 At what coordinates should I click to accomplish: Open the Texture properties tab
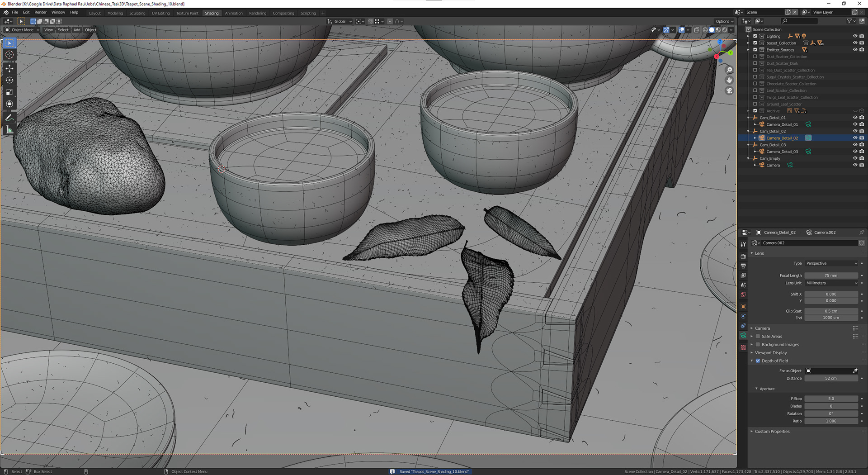point(743,347)
